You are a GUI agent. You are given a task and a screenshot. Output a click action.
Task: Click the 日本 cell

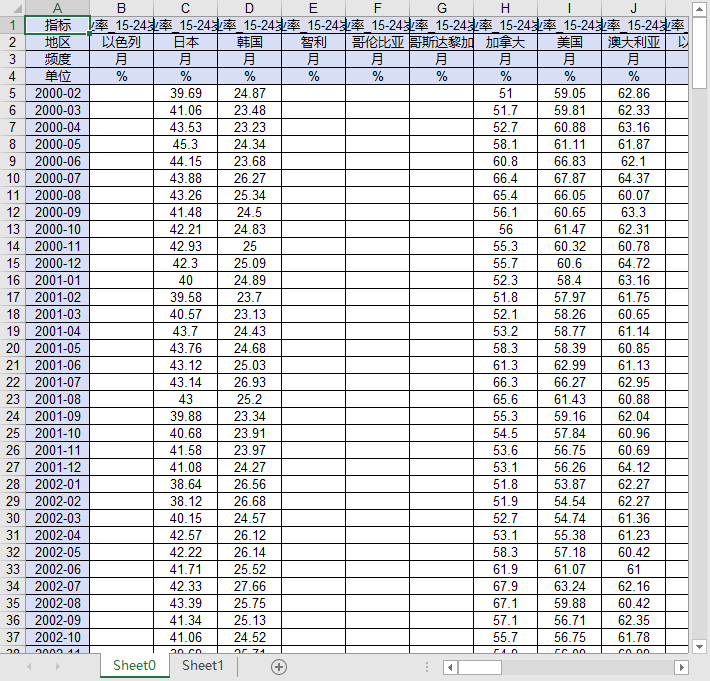(186, 42)
